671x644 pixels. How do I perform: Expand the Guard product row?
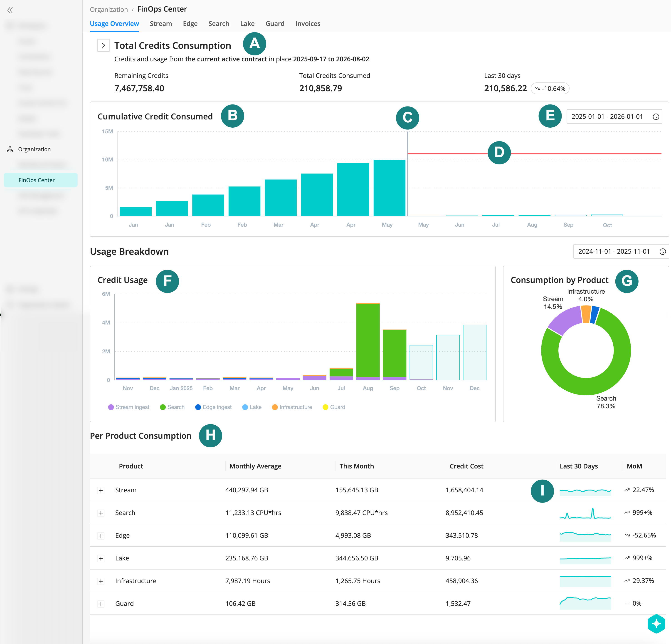click(x=101, y=604)
